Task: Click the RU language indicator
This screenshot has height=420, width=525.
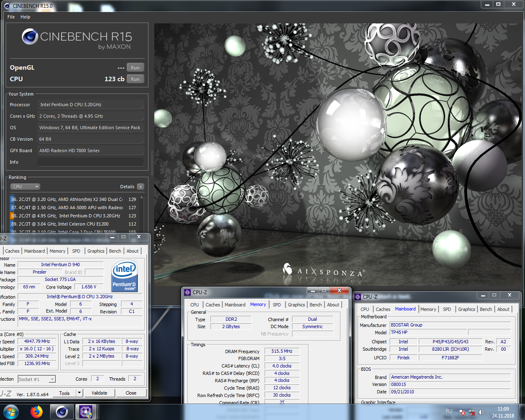Action: click(449, 411)
